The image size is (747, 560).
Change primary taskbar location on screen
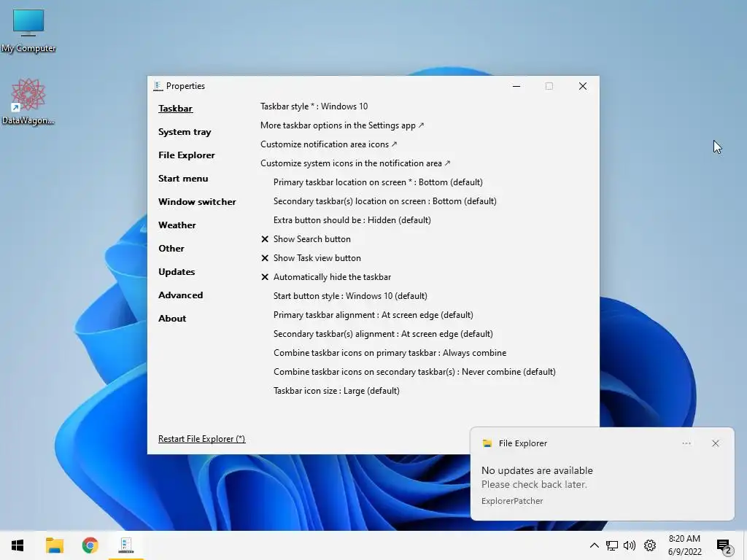[x=378, y=182]
